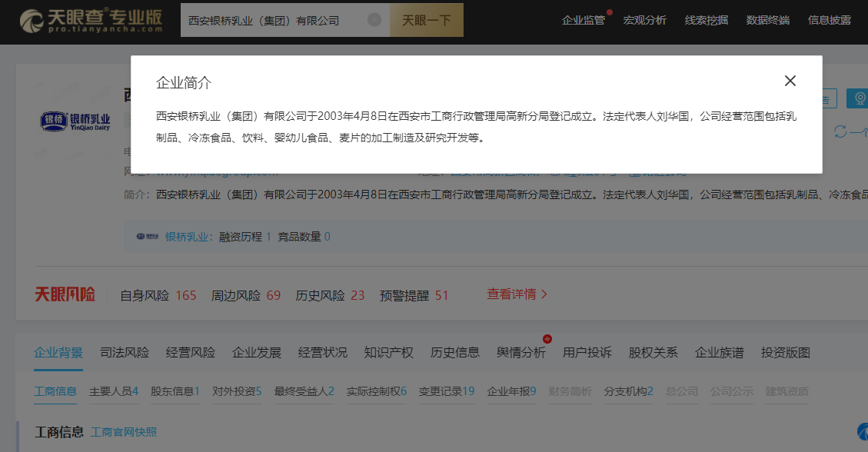
Task: Switch to 司法风险 tab
Action: [x=125, y=352]
